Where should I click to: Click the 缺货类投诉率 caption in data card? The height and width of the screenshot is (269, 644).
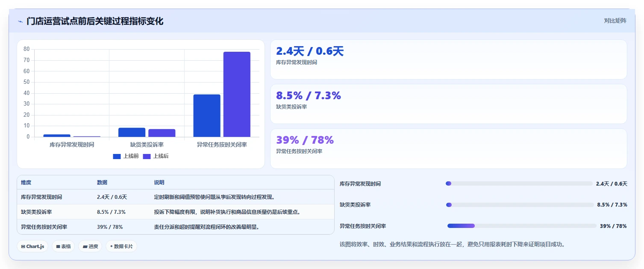point(291,107)
